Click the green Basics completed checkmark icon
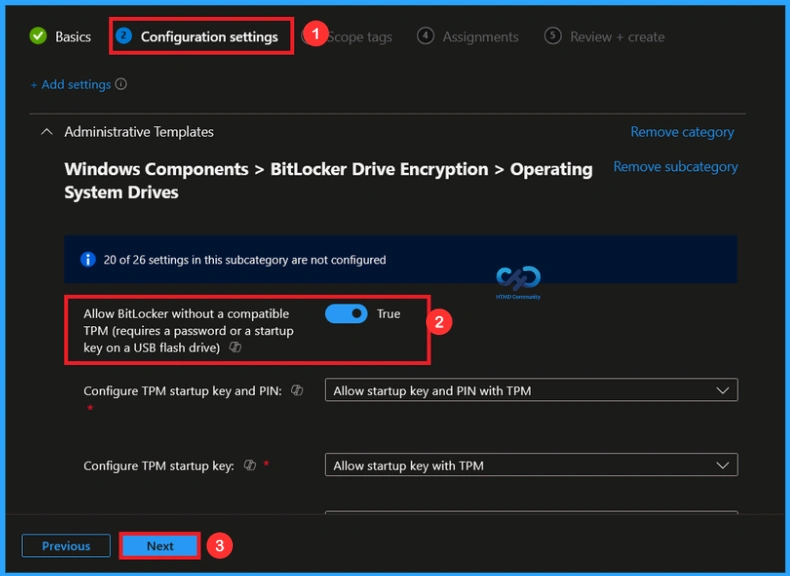Viewport: 790px width, 576px height. pyautogui.click(x=38, y=36)
